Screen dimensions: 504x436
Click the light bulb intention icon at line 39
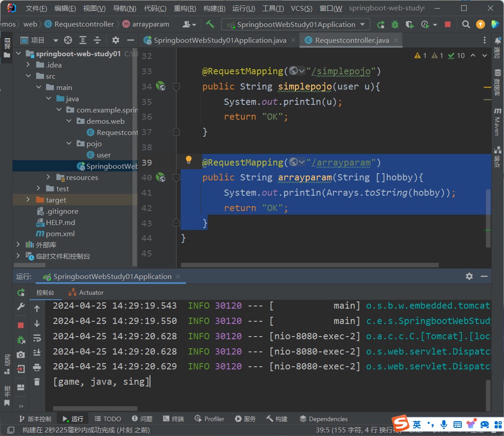pyautogui.click(x=189, y=160)
